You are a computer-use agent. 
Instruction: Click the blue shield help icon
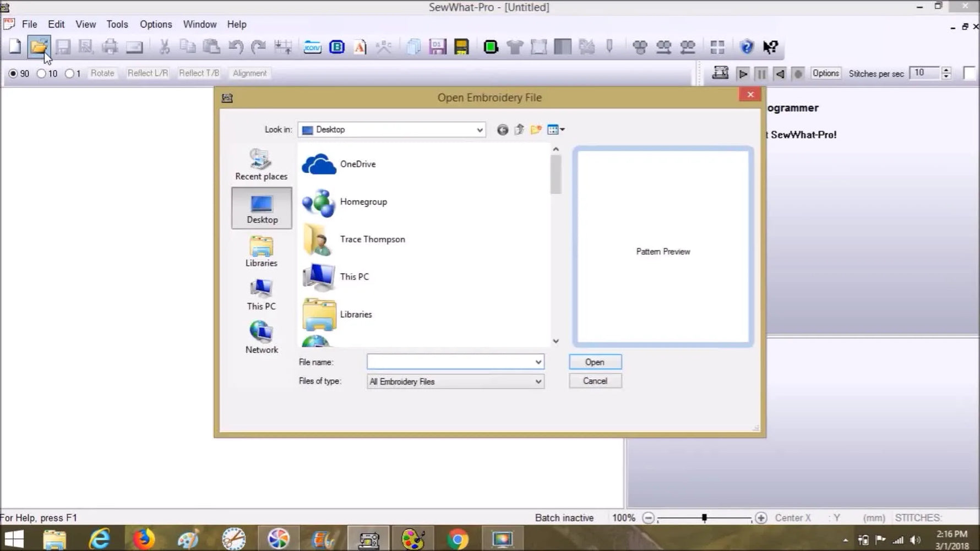click(747, 47)
